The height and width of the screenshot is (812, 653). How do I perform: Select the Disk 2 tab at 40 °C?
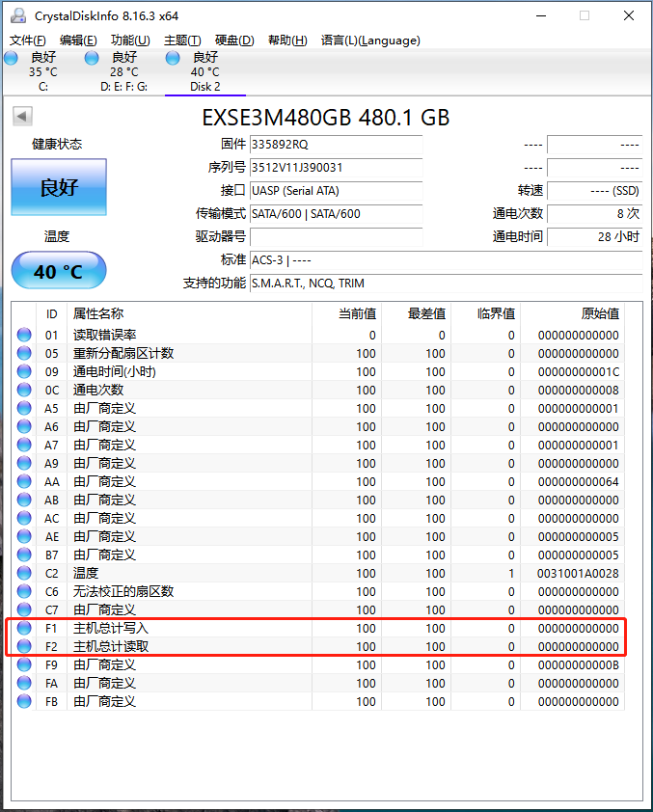pos(205,72)
